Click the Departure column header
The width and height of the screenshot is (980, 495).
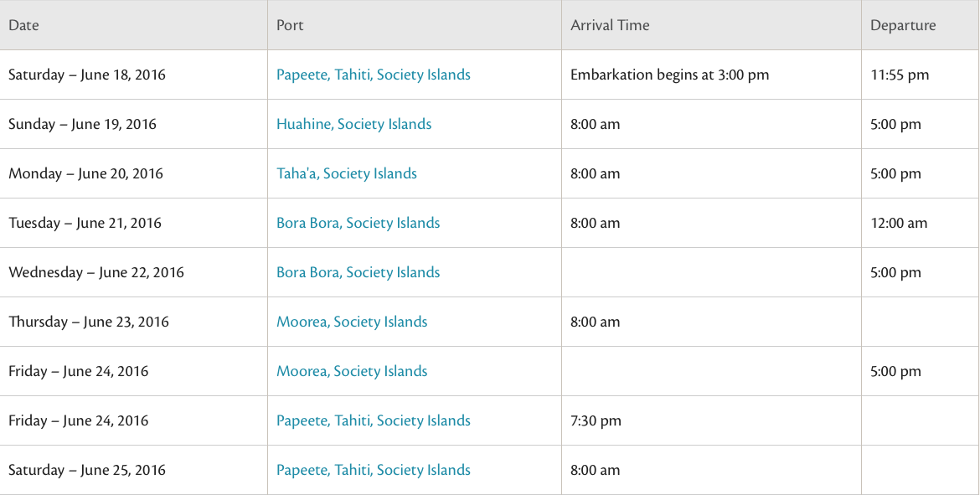[x=903, y=25]
